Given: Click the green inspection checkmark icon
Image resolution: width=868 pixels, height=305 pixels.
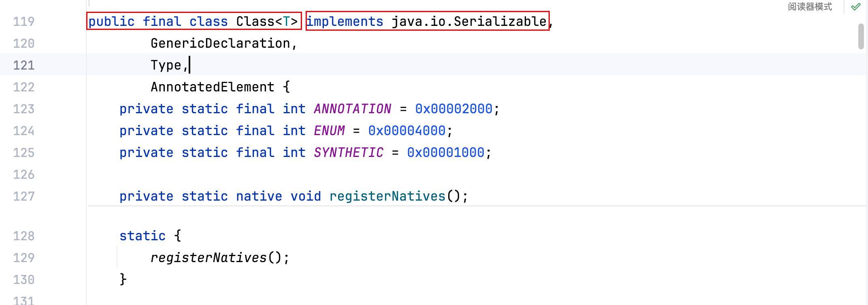Looking at the screenshot, I should (855, 7).
